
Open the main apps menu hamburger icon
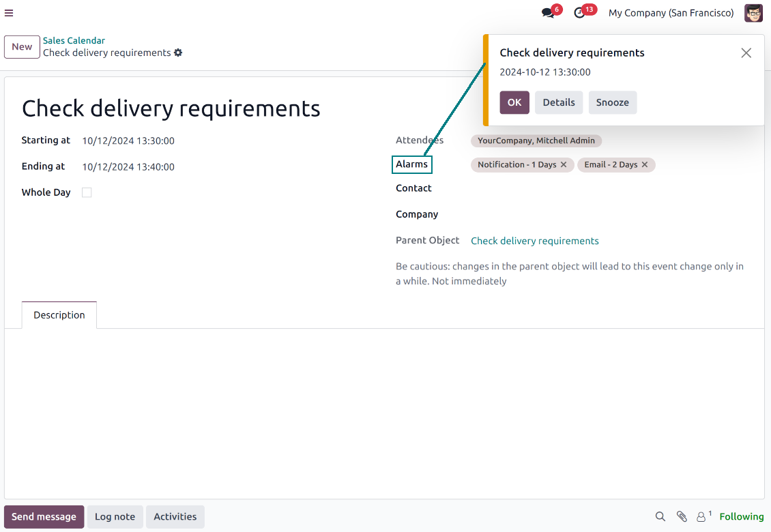coord(9,13)
